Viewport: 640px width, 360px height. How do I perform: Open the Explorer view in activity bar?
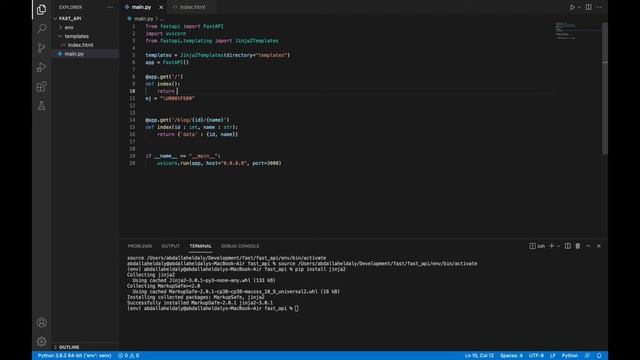41,9
